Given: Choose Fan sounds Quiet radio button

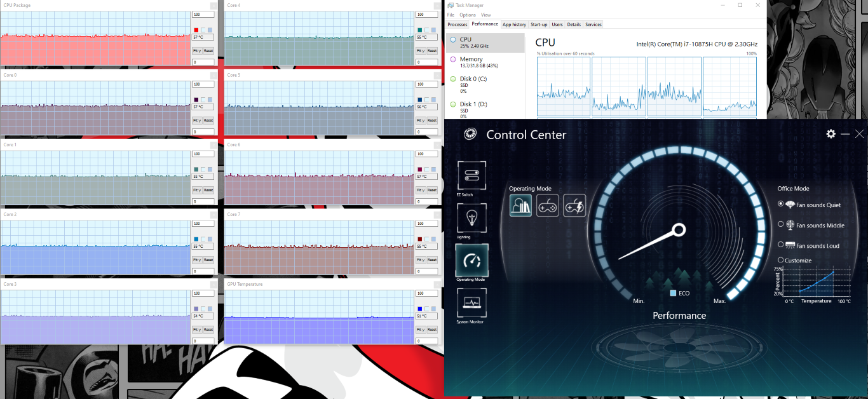Looking at the screenshot, I should 781,204.
